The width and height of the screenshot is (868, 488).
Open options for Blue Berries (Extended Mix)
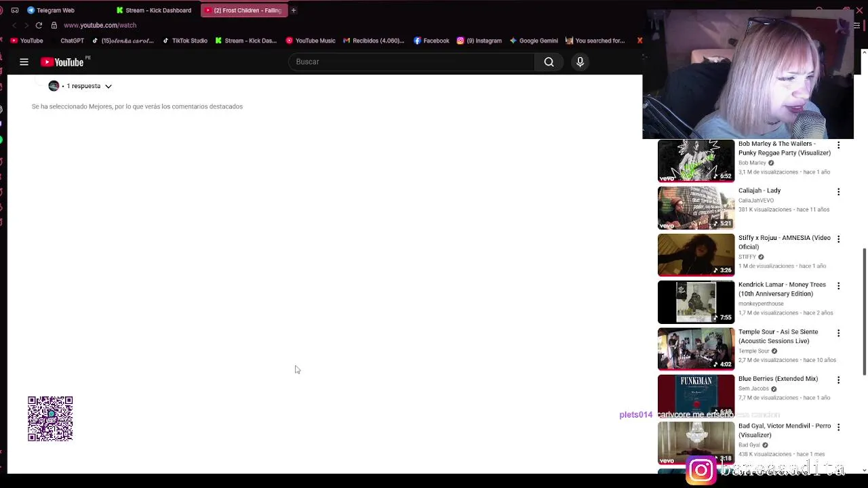838,380
